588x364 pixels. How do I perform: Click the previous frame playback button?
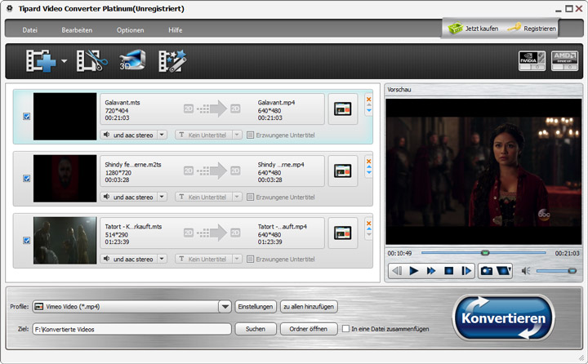tap(397, 271)
